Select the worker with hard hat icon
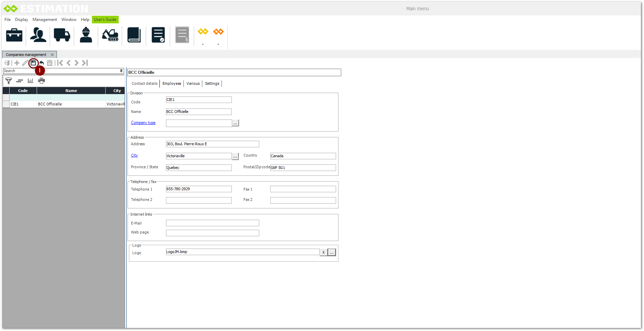 [x=86, y=35]
